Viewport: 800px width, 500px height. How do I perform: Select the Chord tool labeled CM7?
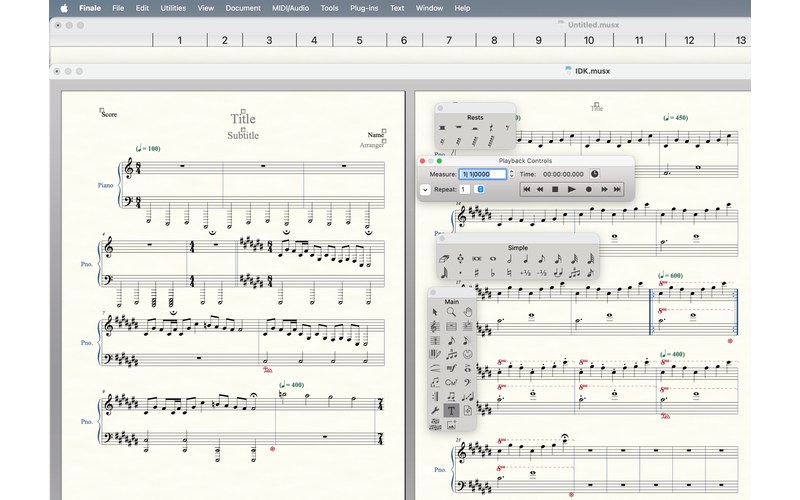pyautogui.click(x=451, y=382)
